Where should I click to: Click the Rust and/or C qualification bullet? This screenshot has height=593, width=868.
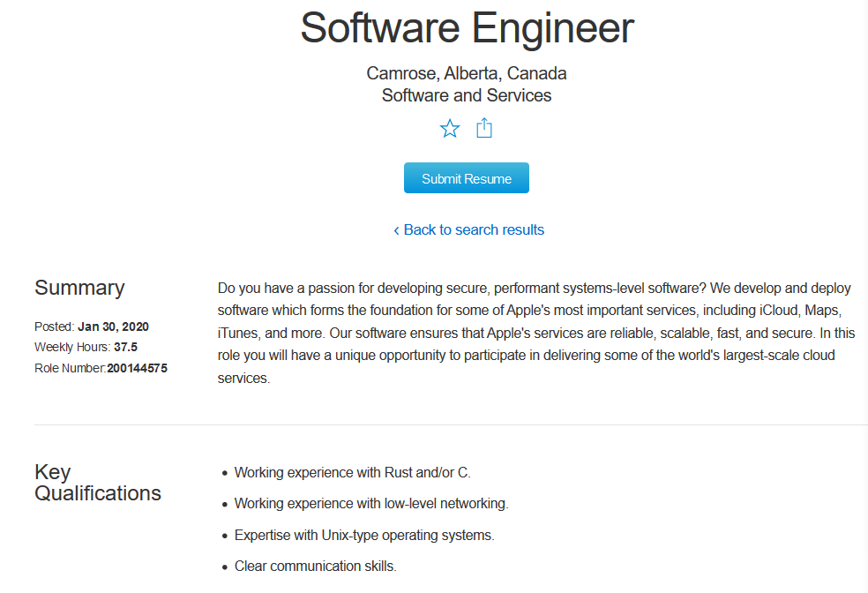tap(352, 472)
